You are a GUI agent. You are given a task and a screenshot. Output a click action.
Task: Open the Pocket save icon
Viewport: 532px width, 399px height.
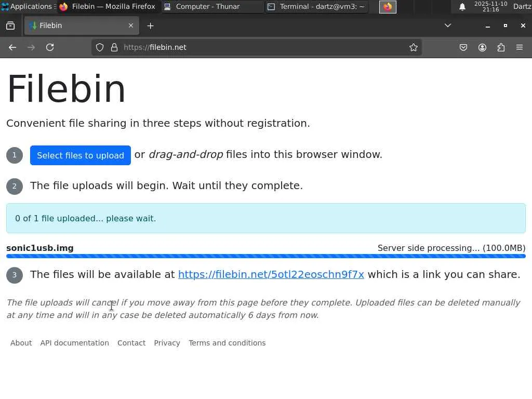click(463, 47)
